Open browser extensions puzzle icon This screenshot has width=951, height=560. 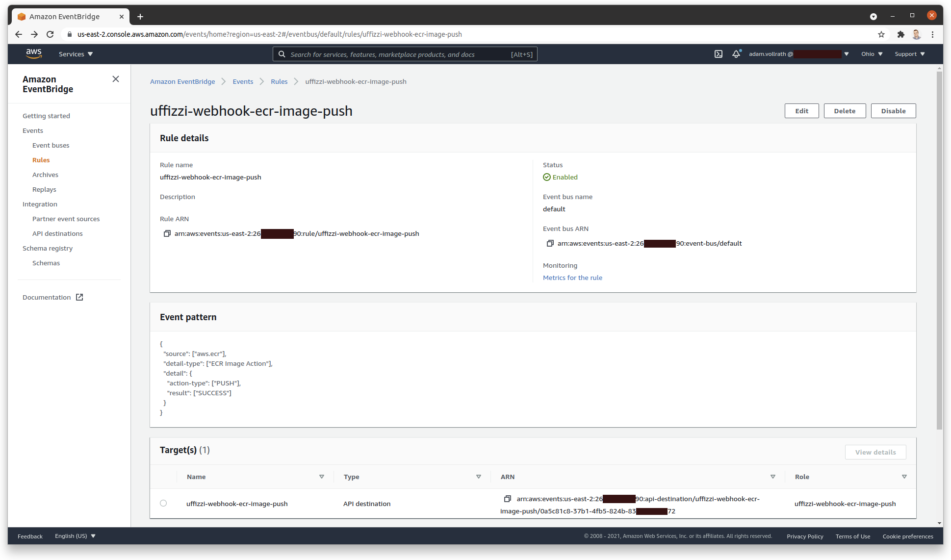coord(900,34)
